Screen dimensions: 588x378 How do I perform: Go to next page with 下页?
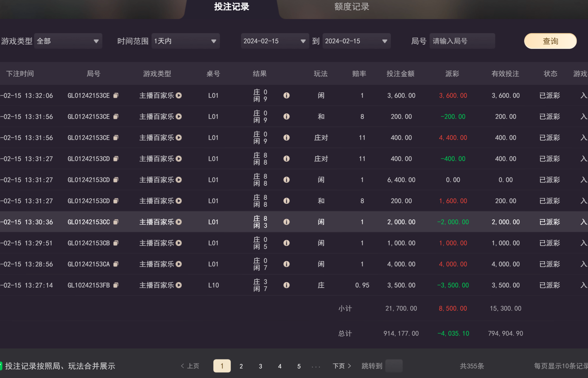(x=342, y=366)
